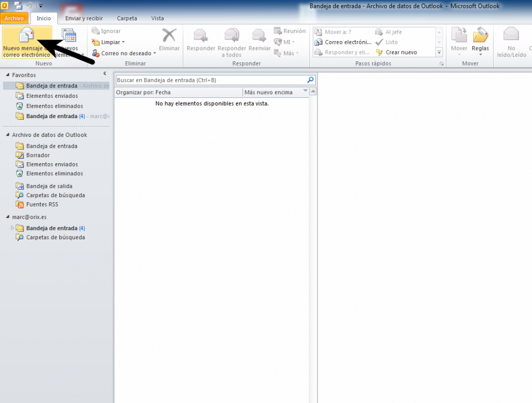Image resolution: width=532 pixels, height=403 pixels.
Task: Select the 'Responder y eli...' quick step
Action: [342, 53]
